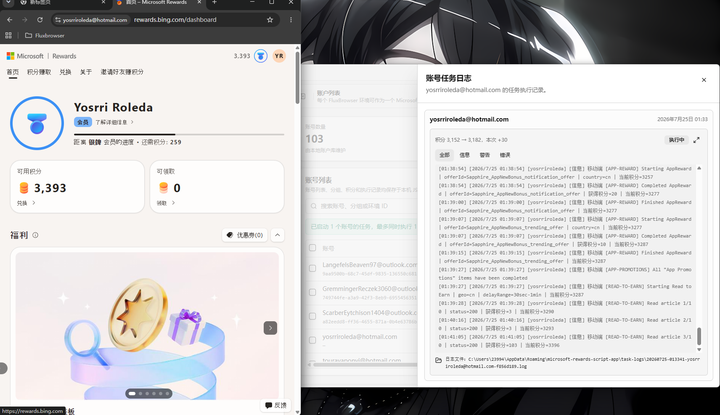Click 领取 link under claimable points
Image resolution: width=720 pixels, height=415 pixels.
point(165,203)
